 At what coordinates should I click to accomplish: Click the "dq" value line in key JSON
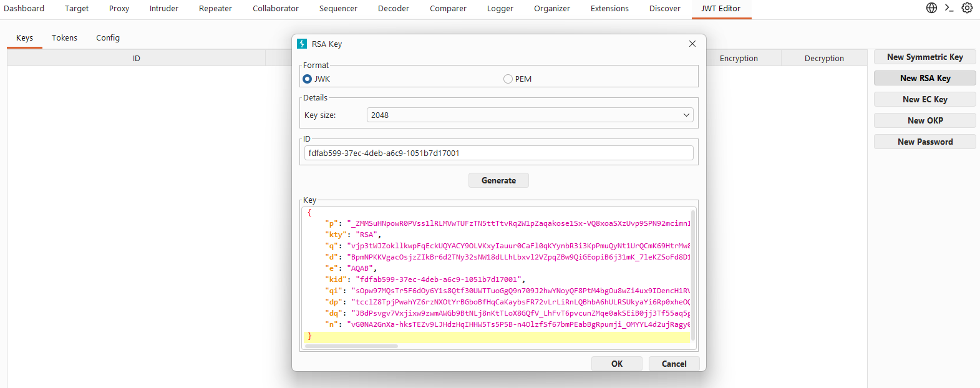click(x=507, y=313)
